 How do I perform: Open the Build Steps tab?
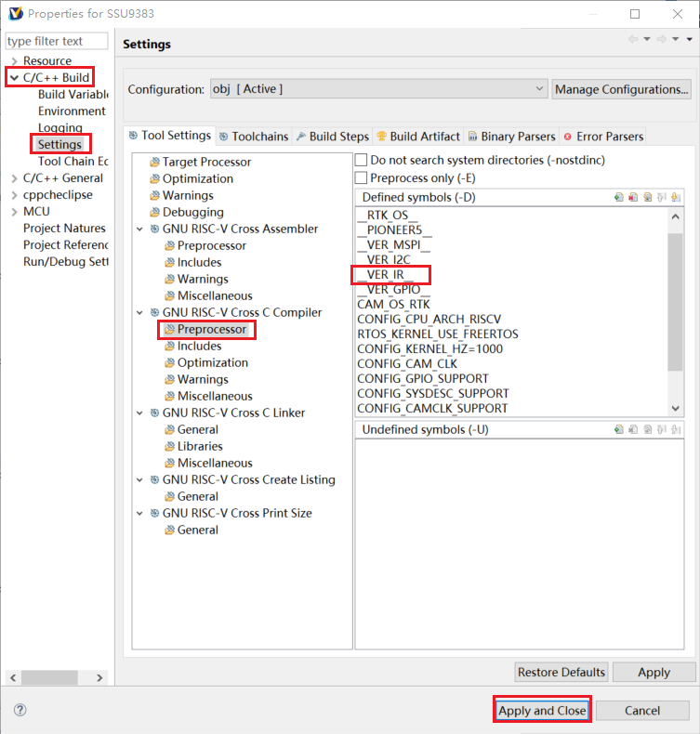point(332,137)
